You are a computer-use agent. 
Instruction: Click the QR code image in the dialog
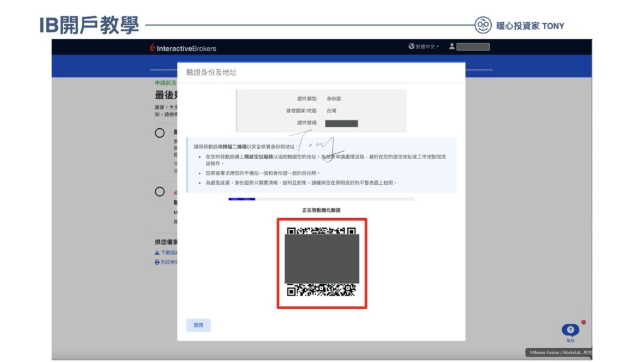tap(321, 263)
